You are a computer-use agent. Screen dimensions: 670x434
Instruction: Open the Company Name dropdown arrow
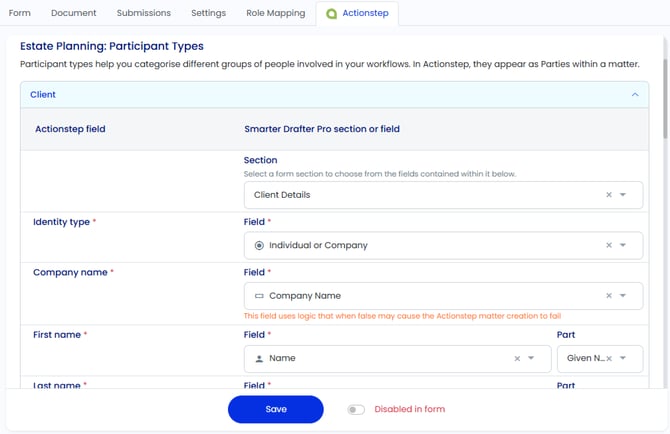click(623, 296)
